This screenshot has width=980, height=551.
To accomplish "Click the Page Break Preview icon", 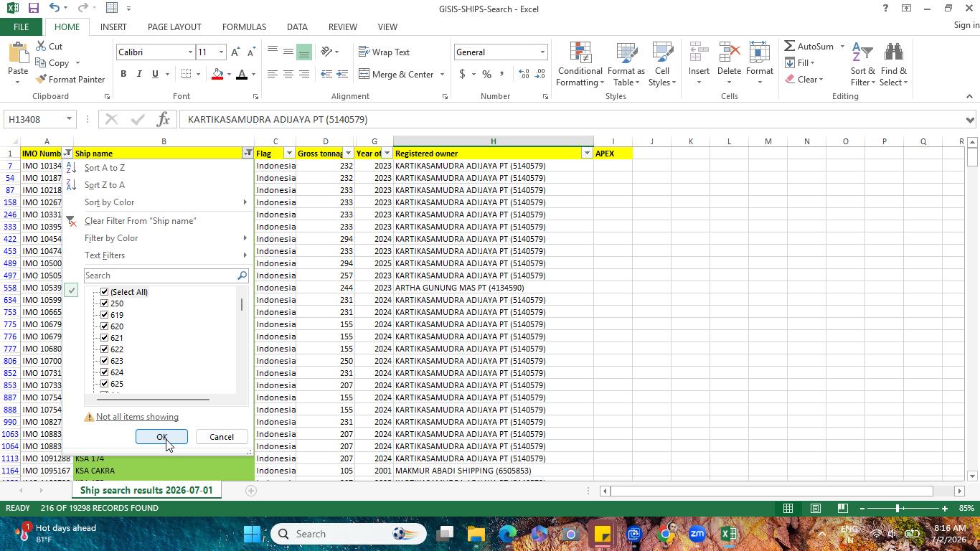I will point(843,508).
